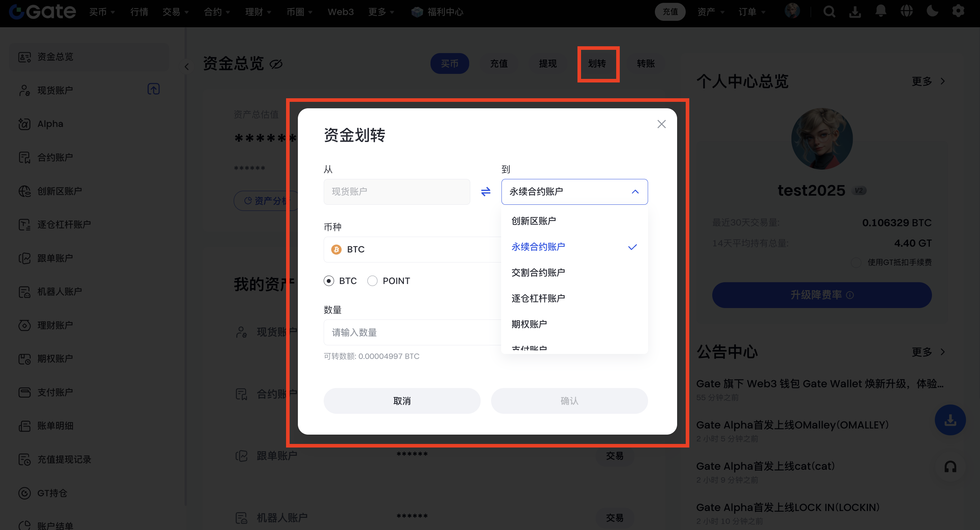Switch to dark mode moon icon
Viewport: 980px width, 530px height.
click(x=932, y=11)
